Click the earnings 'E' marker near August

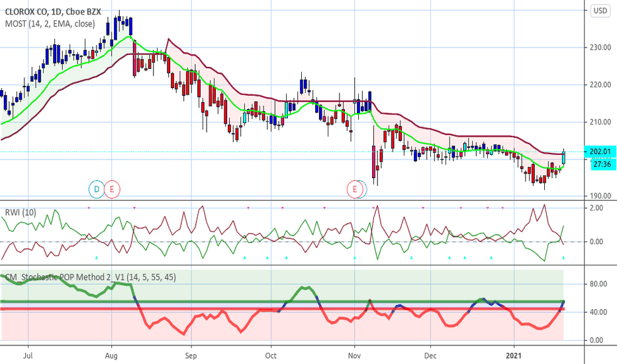(x=112, y=190)
